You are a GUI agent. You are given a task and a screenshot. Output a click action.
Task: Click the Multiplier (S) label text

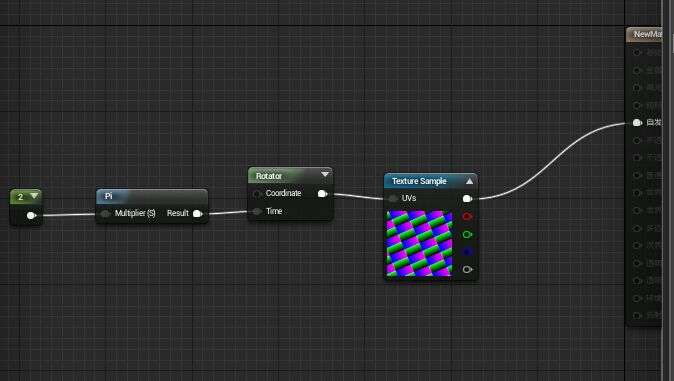[135, 213]
